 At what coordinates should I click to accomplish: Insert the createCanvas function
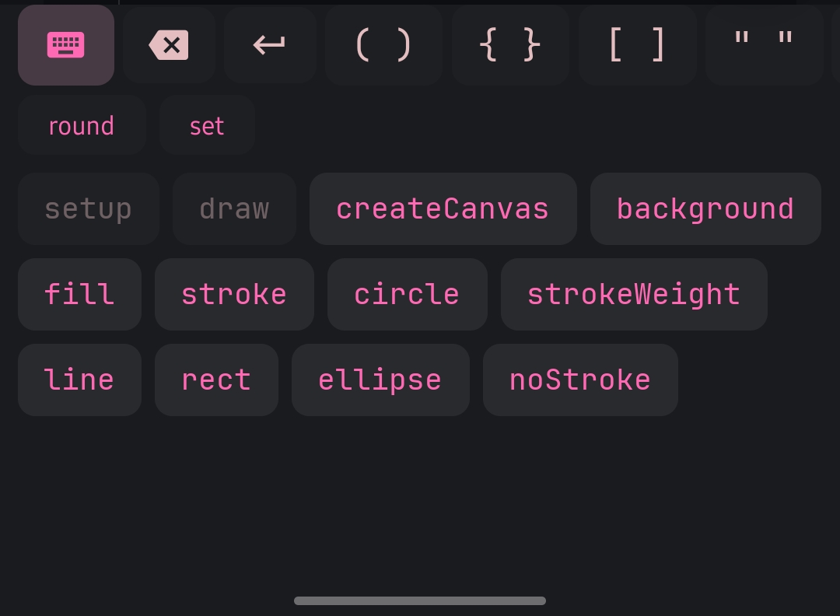[443, 209]
